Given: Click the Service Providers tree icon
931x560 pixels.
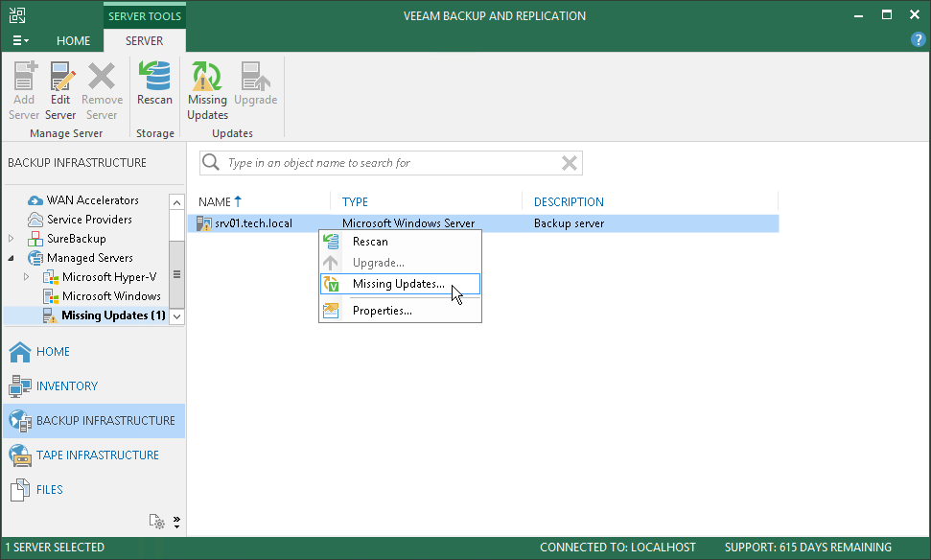Looking at the screenshot, I should pyautogui.click(x=35, y=220).
